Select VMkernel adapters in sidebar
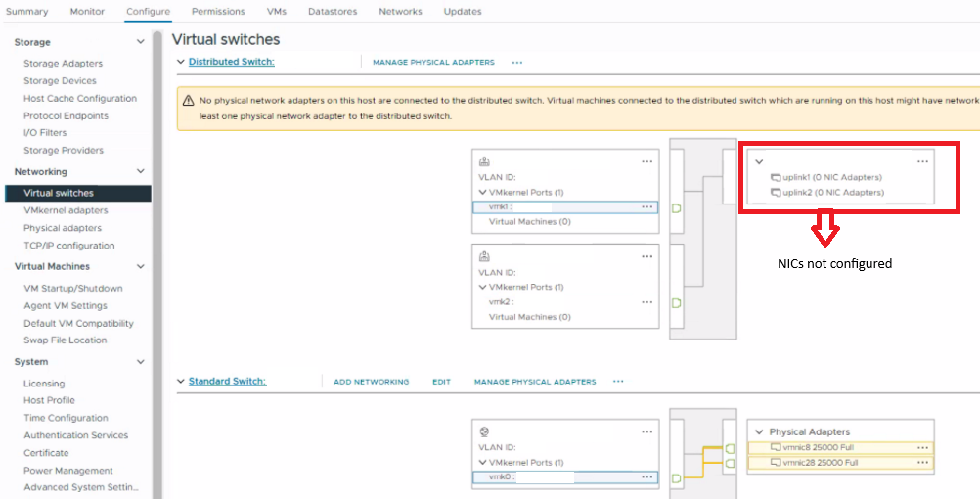Screen dimensions: 980x499 tap(66, 210)
